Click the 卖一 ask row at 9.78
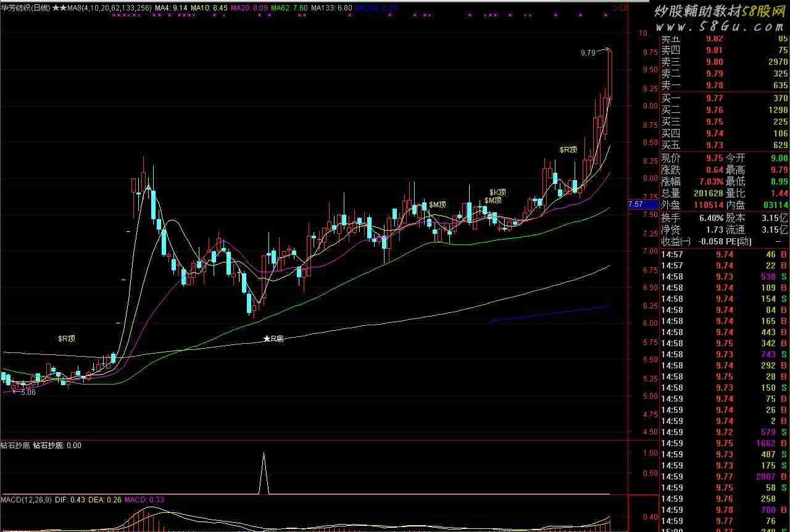The height and width of the screenshot is (532, 790). (x=723, y=85)
